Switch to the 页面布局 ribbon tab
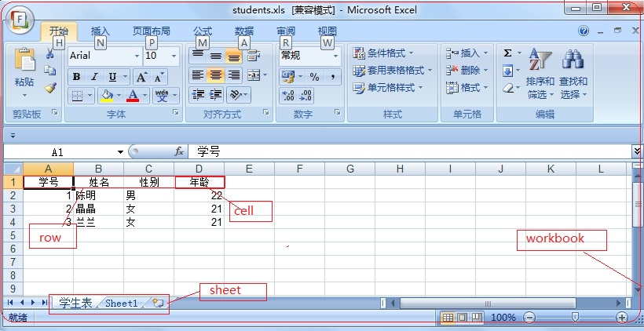The image size is (644, 331). (151, 31)
